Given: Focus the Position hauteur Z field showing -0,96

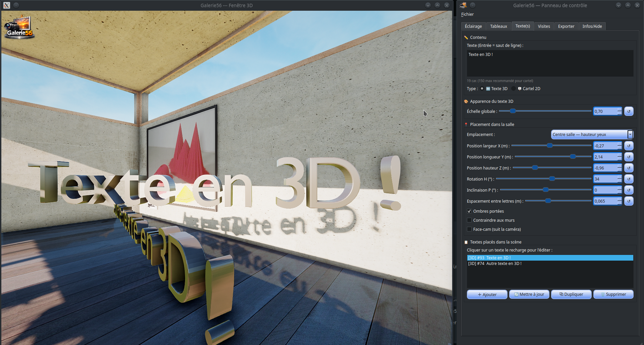Looking at the screenshot, I should point(605,168).
